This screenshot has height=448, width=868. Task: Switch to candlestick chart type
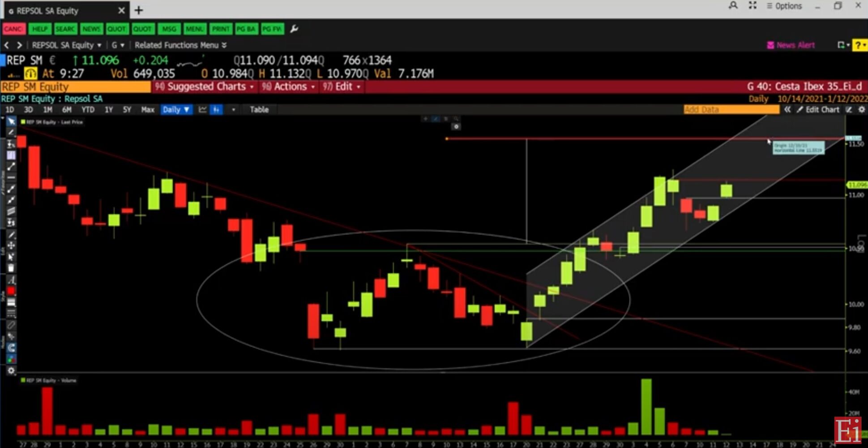coord(216,110)
